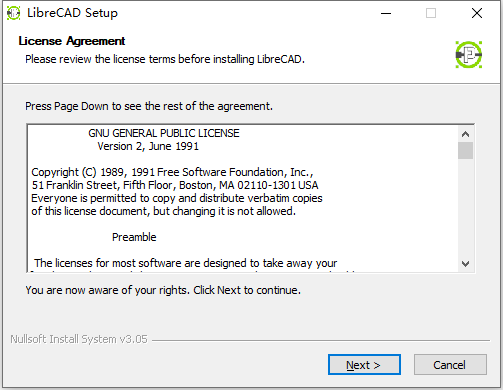Click the empty scrollbar track below thumb
This screenshot has height=390, width=503.
point(465,208)
